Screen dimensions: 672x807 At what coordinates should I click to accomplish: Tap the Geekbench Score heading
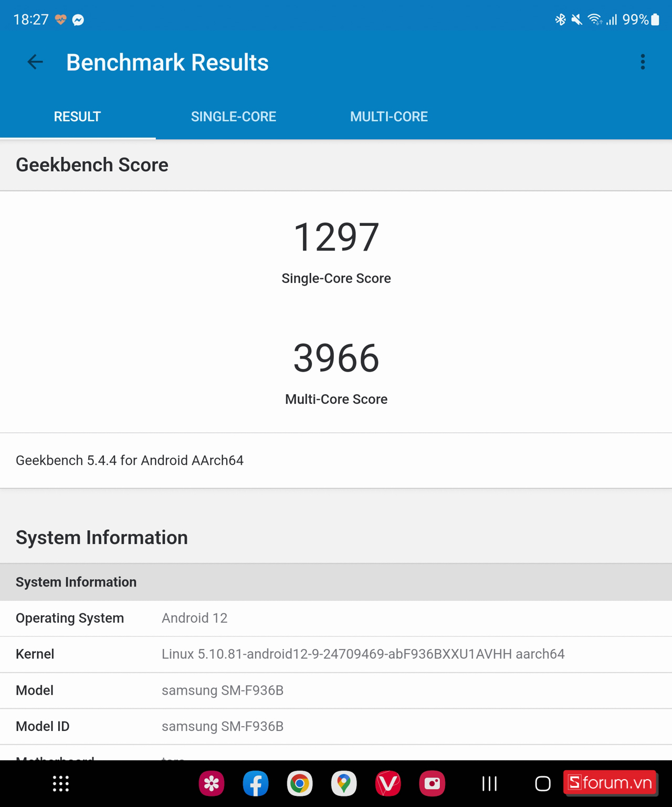(92, 165)
